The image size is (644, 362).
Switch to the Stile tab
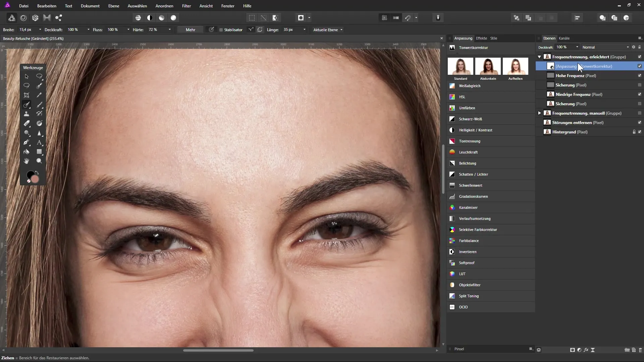494,38
